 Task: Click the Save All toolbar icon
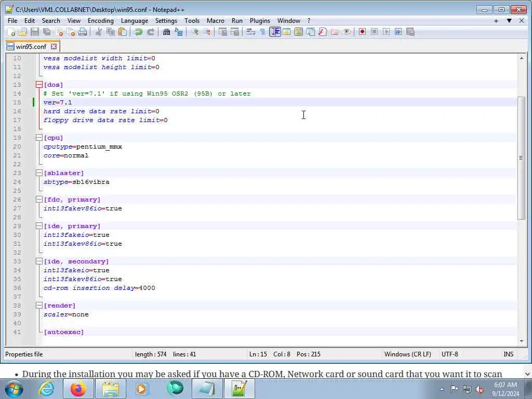click(47, 32)
